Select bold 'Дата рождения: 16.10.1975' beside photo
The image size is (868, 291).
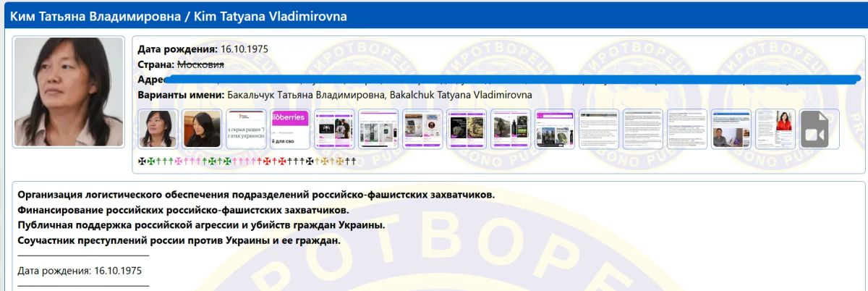click(x=203, y=49)
